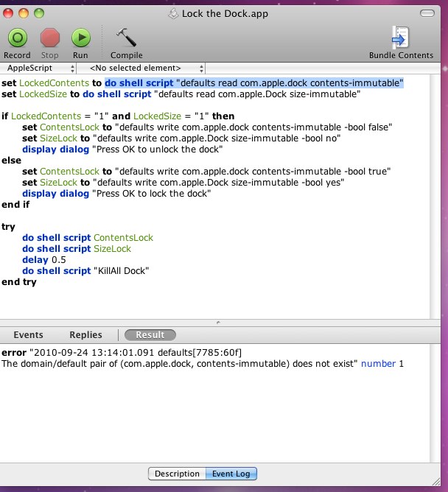448x492 pixels.
Task: Show the Description pane
Action: (177, 474)
